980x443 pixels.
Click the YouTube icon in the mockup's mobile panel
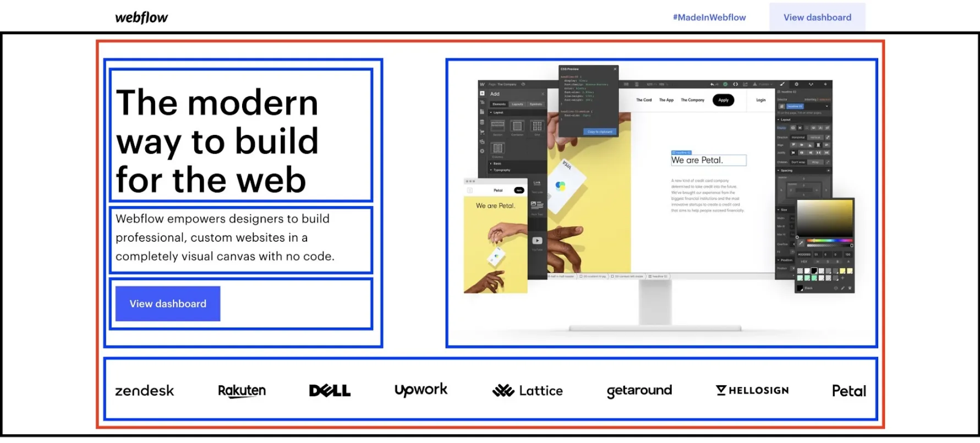click(x=537, y=240)
